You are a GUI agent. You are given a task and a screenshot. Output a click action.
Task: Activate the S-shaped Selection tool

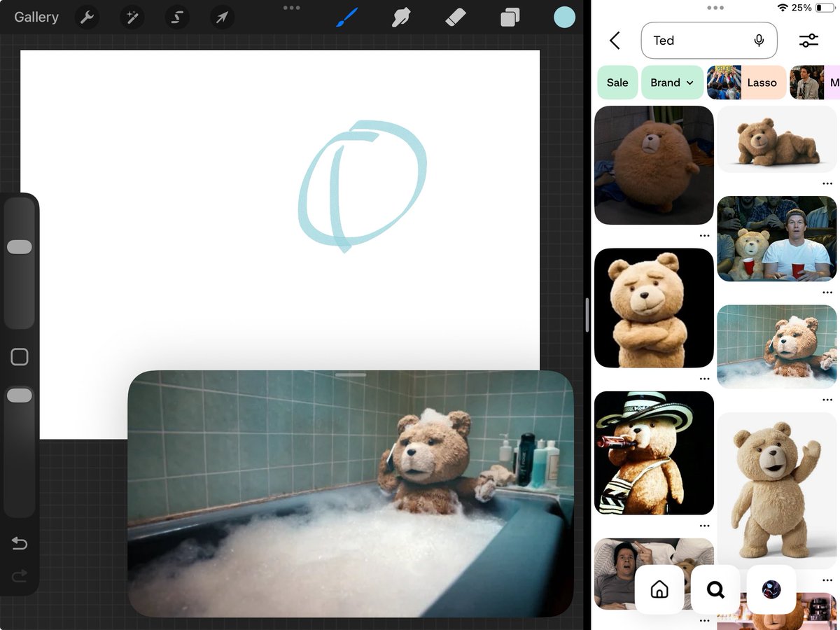[177, 17]
